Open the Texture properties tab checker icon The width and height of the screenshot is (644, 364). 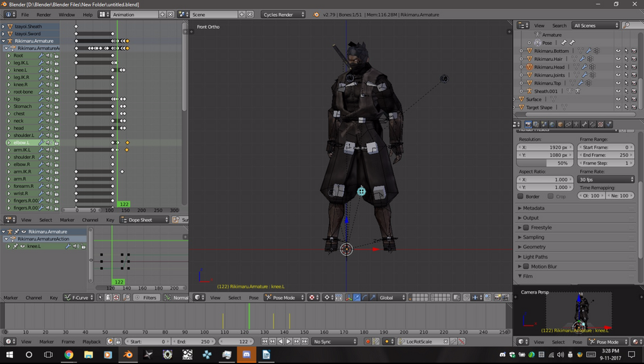[601, 124]
